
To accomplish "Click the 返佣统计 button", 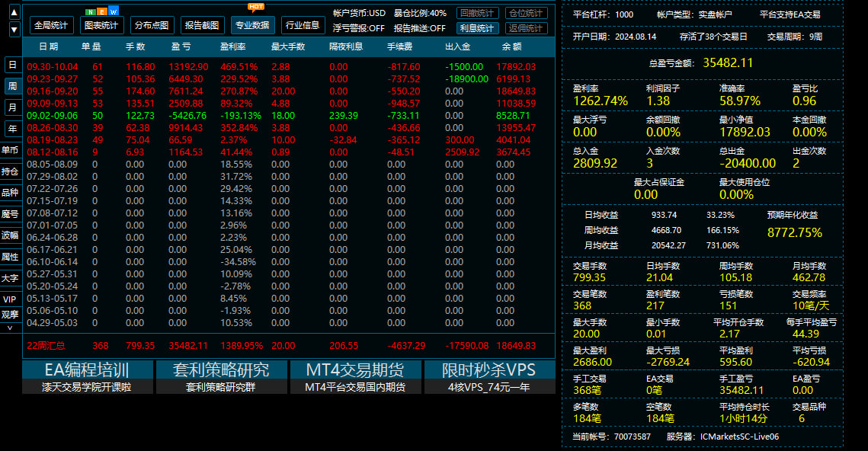I will tap(526, 28).
